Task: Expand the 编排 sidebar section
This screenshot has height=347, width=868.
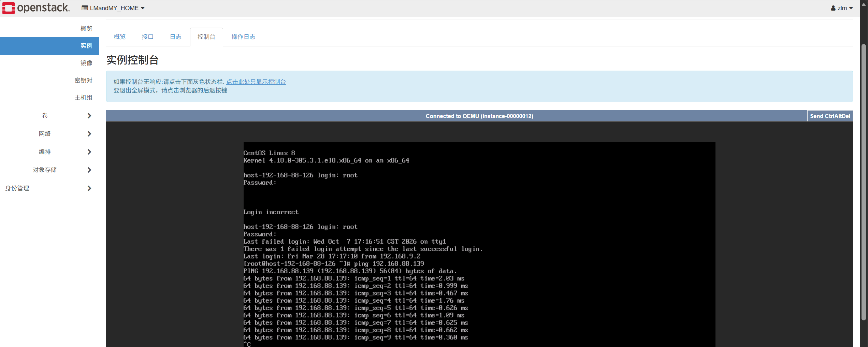Action: click(49, 152)
